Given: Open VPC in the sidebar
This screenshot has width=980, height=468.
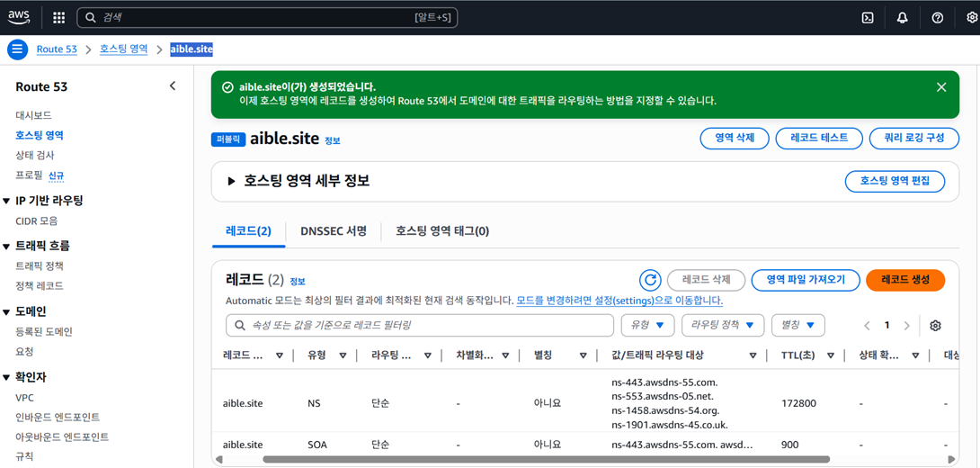Looking at the screenshot, I should pyautogui.click(x=24, y=398).
